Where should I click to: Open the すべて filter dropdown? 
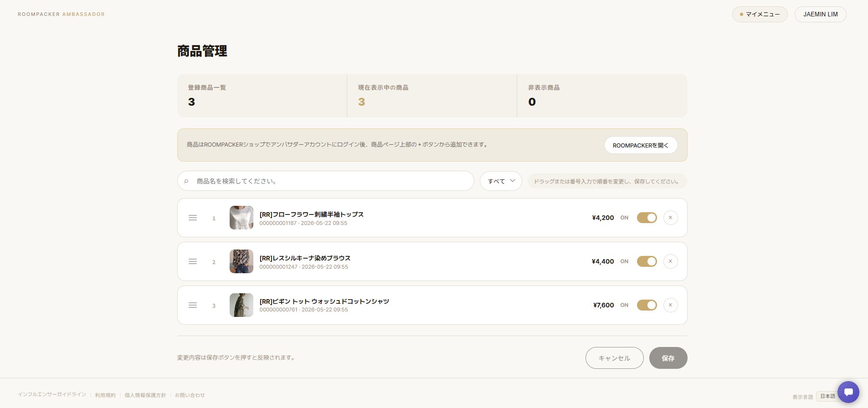tap(501, 181)
